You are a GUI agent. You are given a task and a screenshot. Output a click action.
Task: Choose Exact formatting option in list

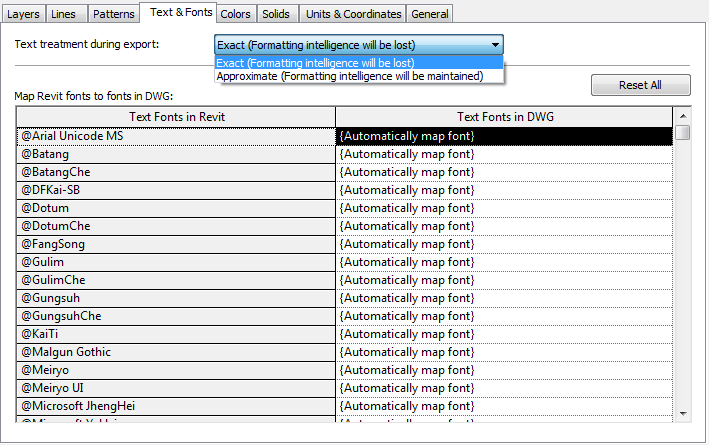tap(359, 63)
